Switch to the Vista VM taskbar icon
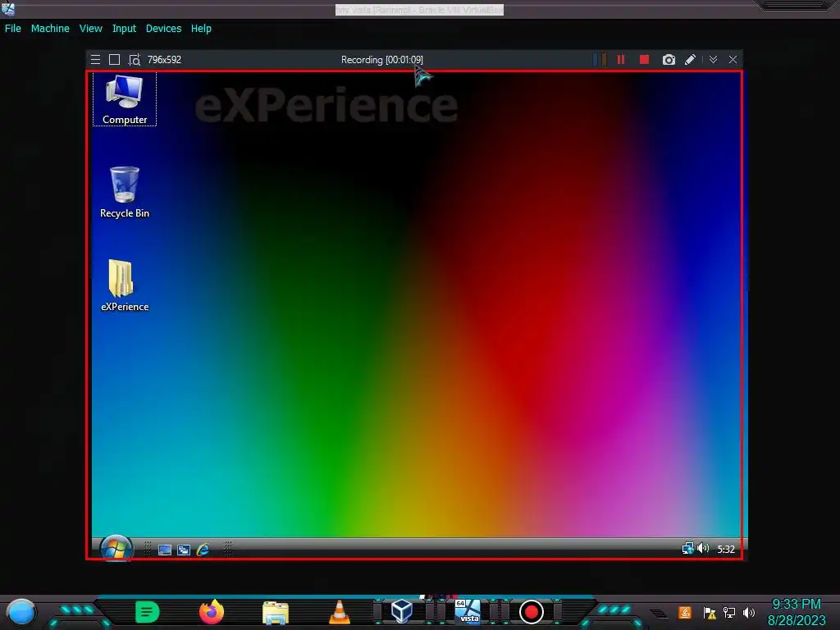The image size is (840, 630). tap(467, 611)
